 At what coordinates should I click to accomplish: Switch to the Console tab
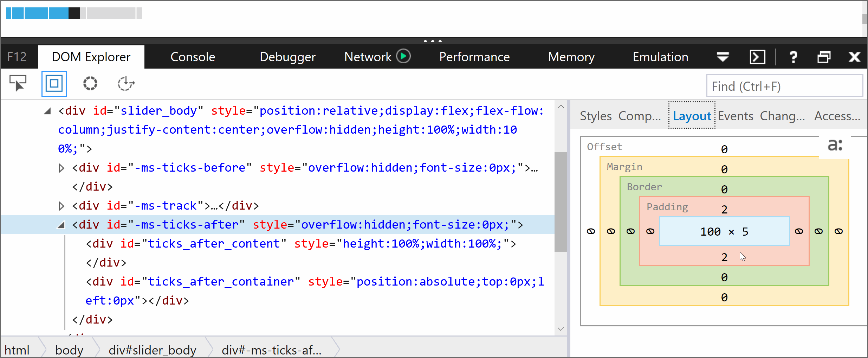point(193,57)
